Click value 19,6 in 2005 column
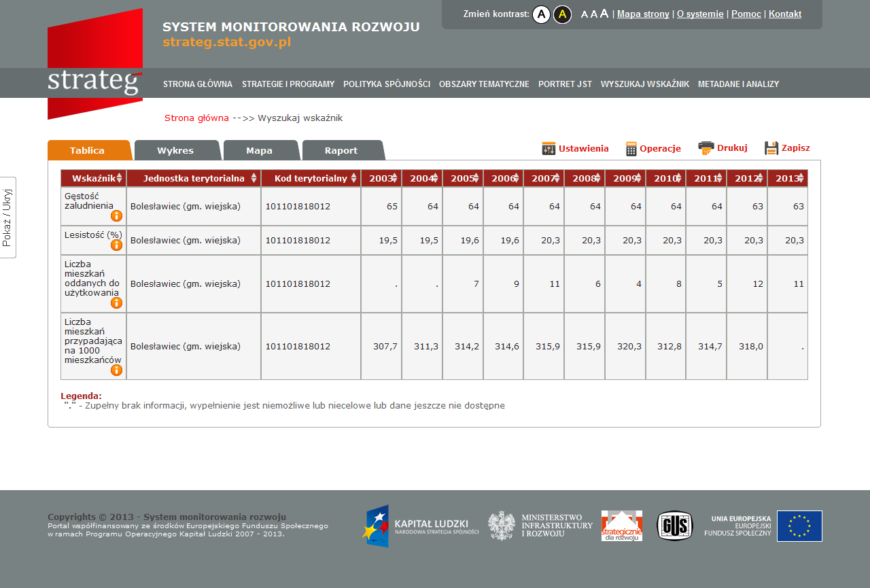The height and width of the screenshot is (588, 870). click(468, 241)
